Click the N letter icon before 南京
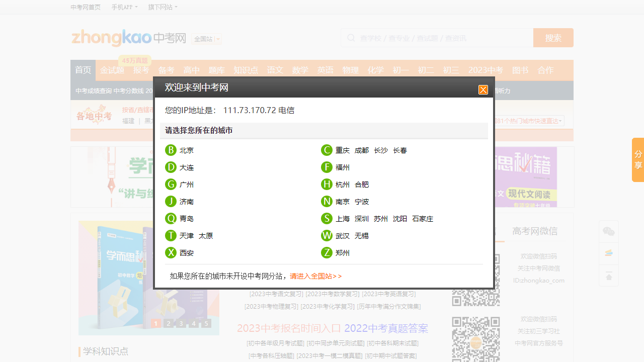 tap(327, 201)
